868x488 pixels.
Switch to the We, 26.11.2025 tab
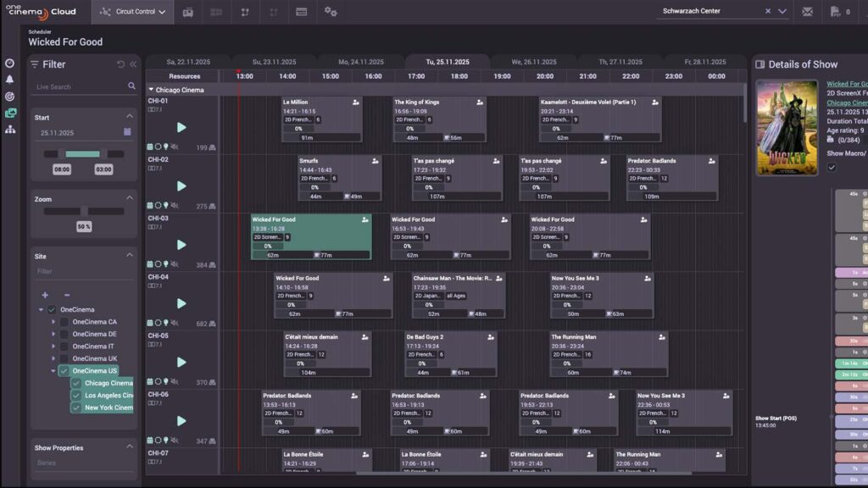click(x=533, y=62)
